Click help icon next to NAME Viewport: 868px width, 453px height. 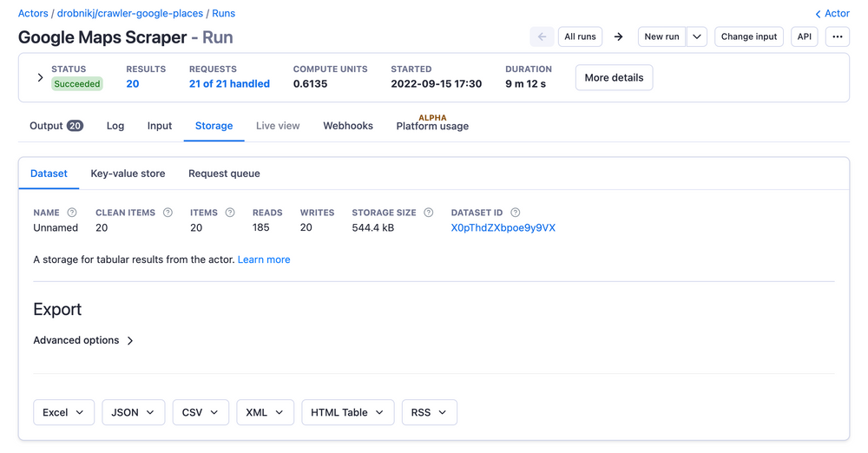72,213
